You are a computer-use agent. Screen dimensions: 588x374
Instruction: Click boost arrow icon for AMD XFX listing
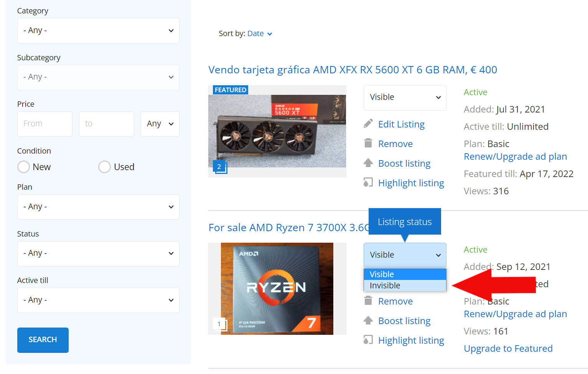tap(368, 163)
